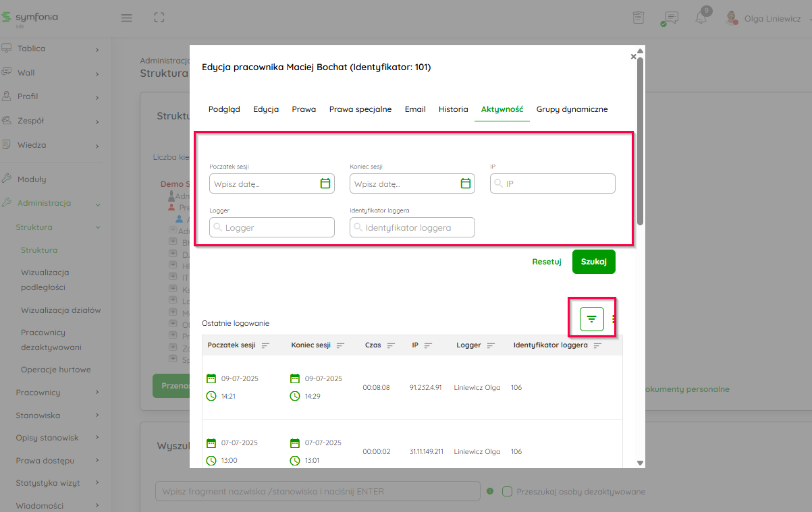Switch to the Historia tab
Viewport: 812px width, 512px height.
[x=453, y=109]
